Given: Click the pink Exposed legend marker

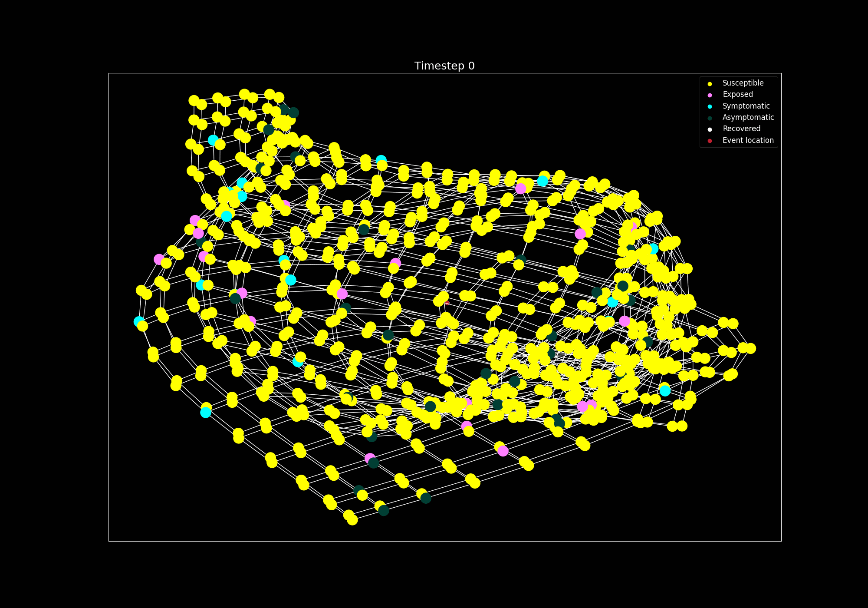Looking at the screenshot, I should [x=710, y=95].
